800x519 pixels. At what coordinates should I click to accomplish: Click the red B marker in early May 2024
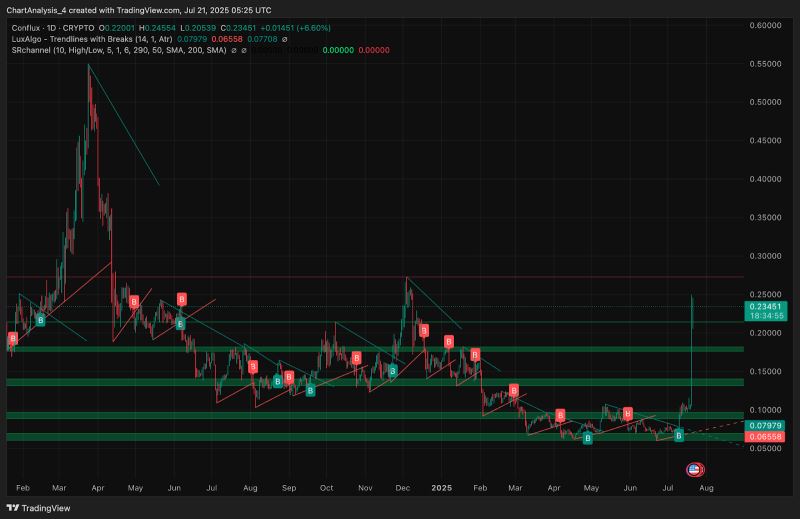(x=133, y=301)
